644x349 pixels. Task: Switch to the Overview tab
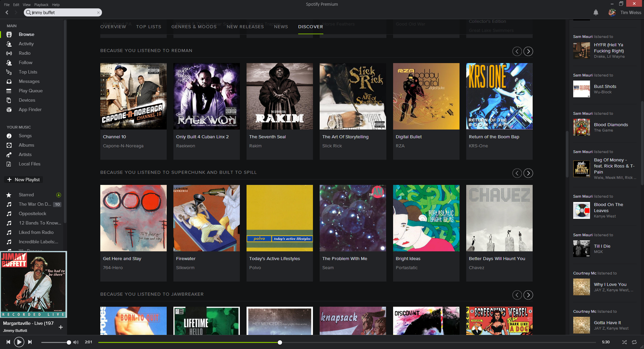pos(113,27)
